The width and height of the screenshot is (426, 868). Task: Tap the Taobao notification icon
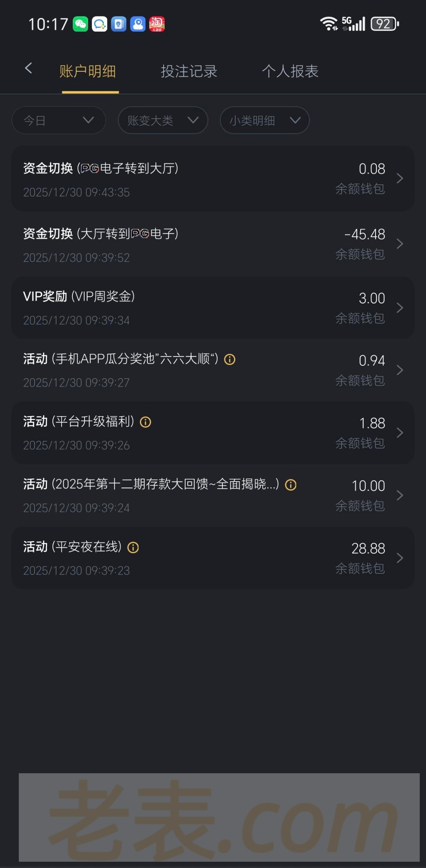click(x=157, y=24)
